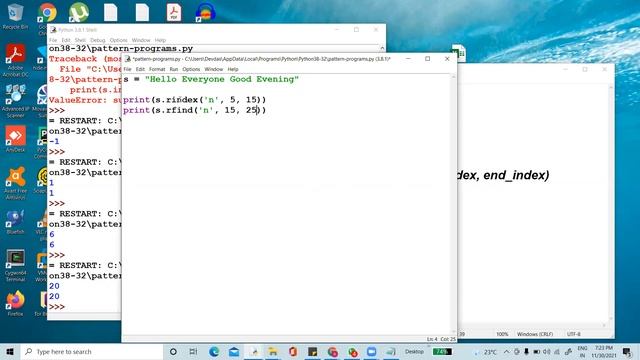Open Window menu in Python Shell window
Image resolution: width=640 pixels, height=360 pixels.
[141, 40]
